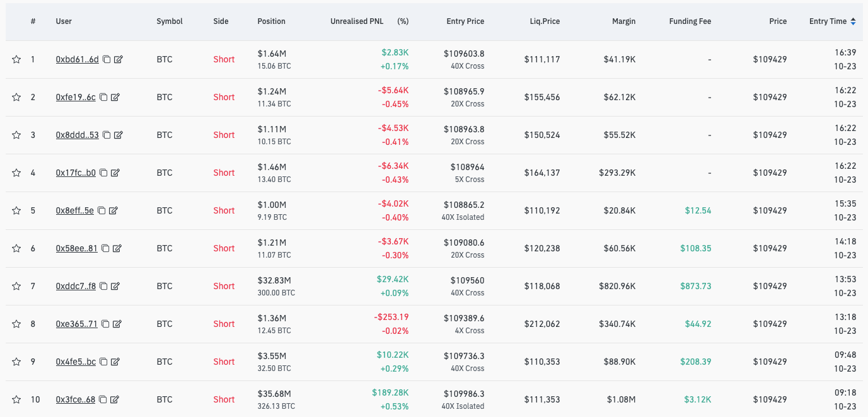Toggle favorite star on row 7

[x=16, y=287]
